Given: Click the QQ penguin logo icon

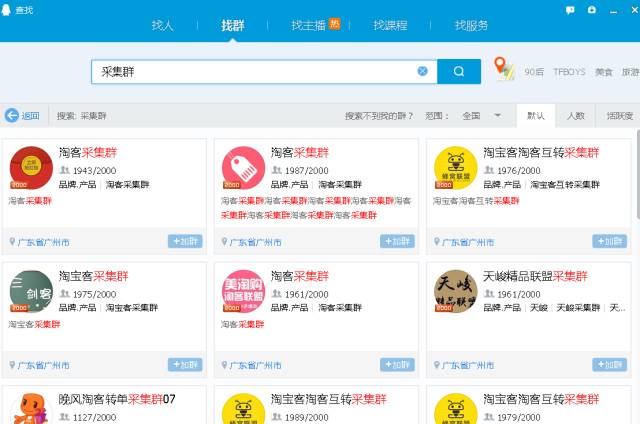Looking at the screenshot, I should (x=6, y=9).
